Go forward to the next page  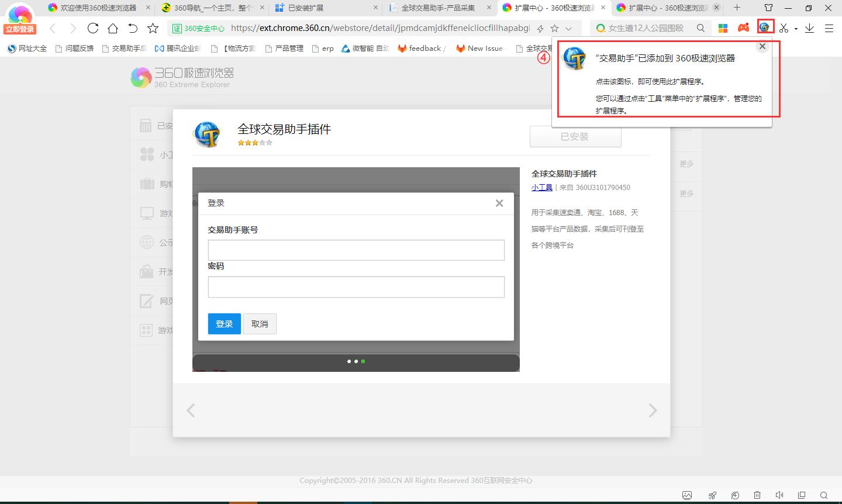pos(73,28)
